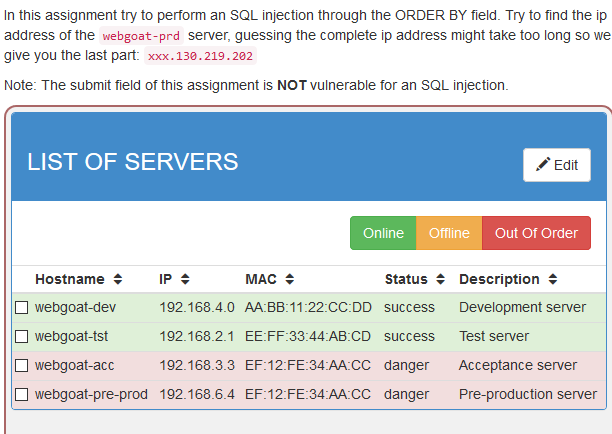The image size is (612, 434).
Task: Filter servers by Offline status
Action: [449, 233]
